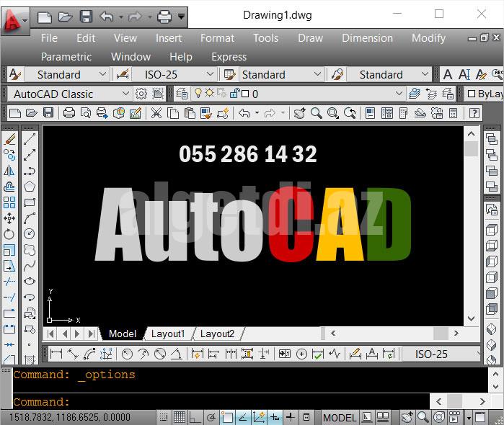
Task: Click the drawing coordinates readout
Action: (69, 417)
